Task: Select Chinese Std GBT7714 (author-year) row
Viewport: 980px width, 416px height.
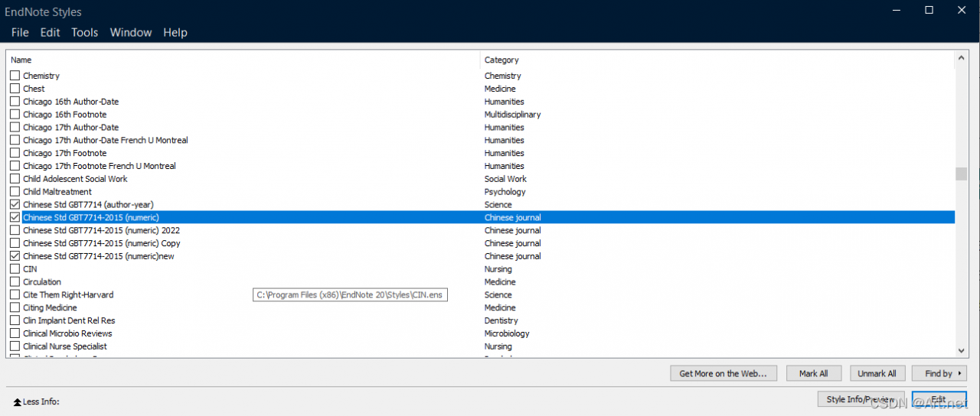Action: (481, 205)
